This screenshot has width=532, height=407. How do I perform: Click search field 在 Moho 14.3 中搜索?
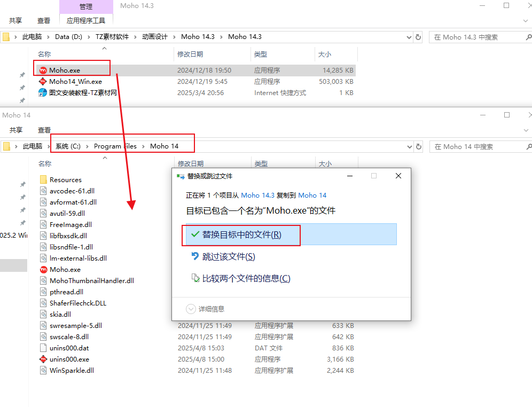pyautogui.click(x=476, y=37)
